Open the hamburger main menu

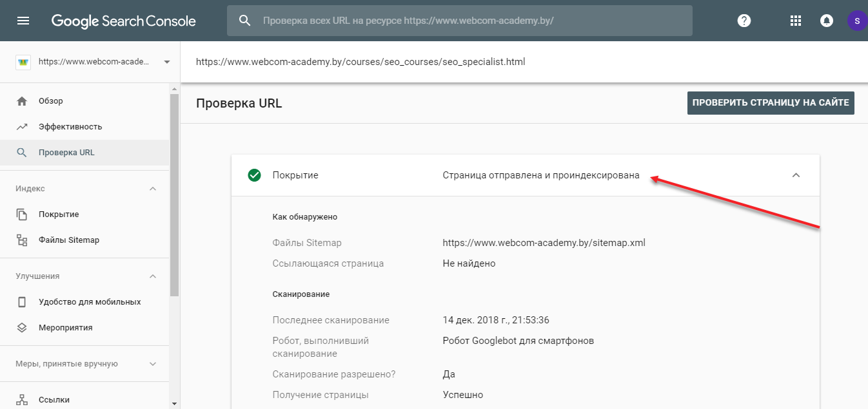pyautogui.click(x=23, y=21)
